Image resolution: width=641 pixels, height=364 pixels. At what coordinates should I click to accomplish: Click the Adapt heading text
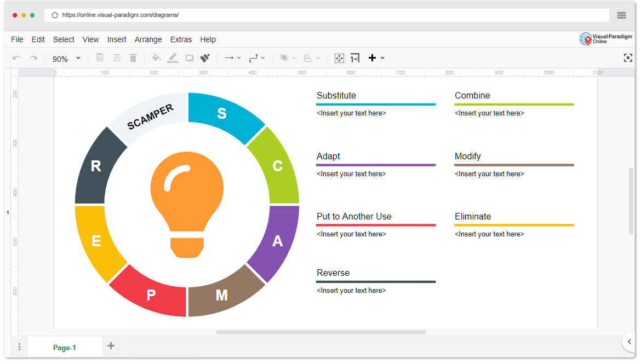coord(328,157)
